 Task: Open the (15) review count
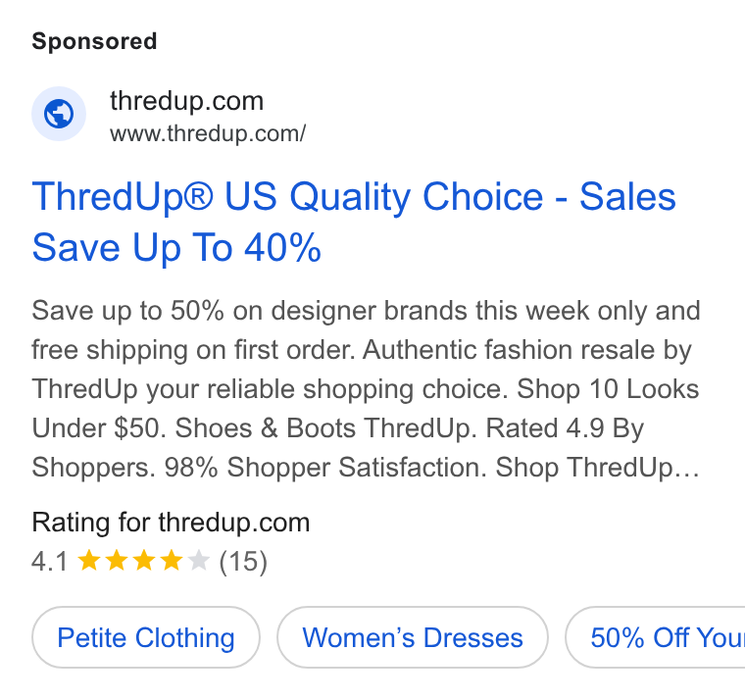(243, 561)
